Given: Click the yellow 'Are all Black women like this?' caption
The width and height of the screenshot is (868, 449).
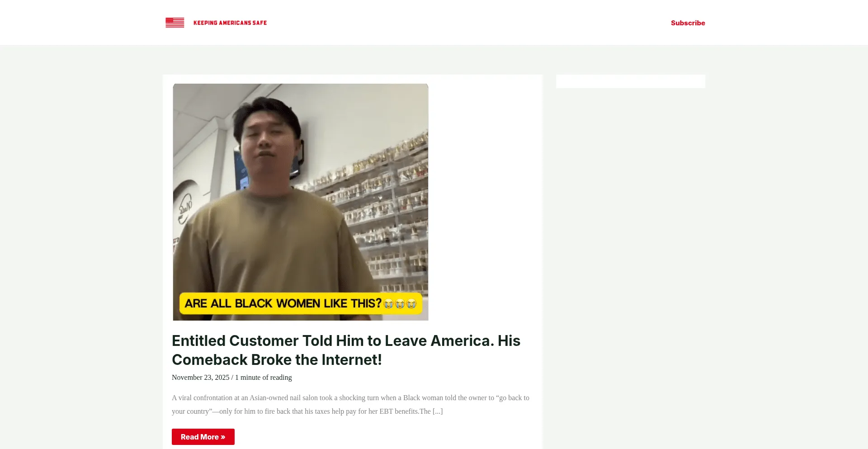Looking at the screenshot, I should pyautogui.click(x=301, y=303).
